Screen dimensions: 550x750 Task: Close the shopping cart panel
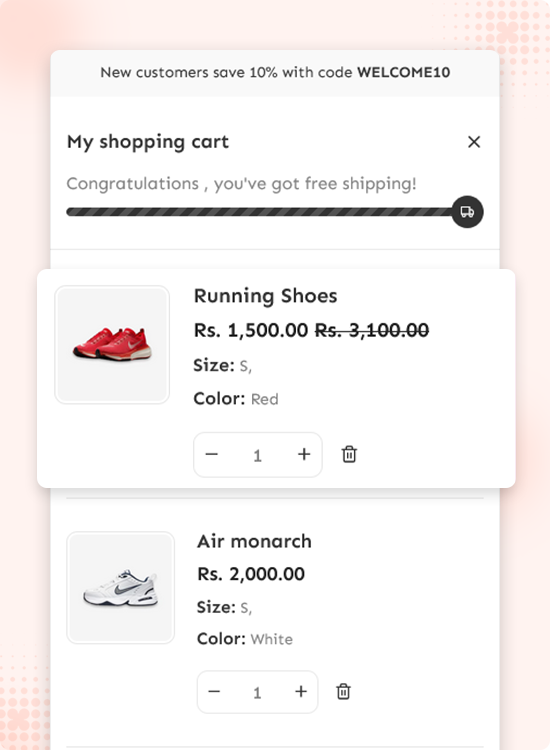click(x=473, y=142)
